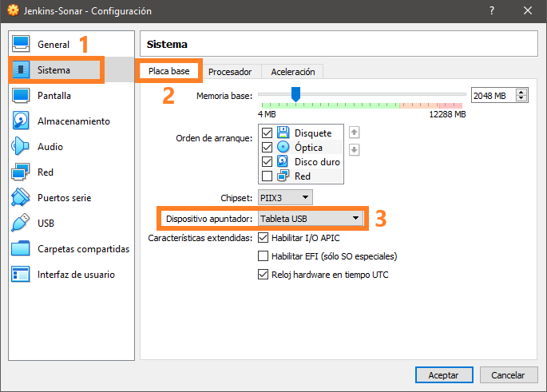Screen dimensions: 547x392
Task: Open the General settings icon
Action: click(22, 45)
